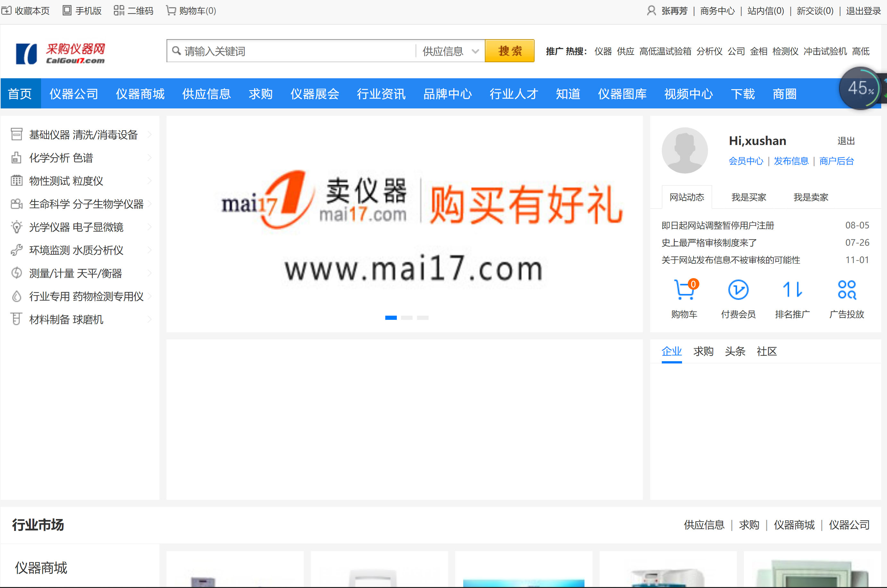Click the user avatar icon beside 张再芳

[x=652, y=11]
